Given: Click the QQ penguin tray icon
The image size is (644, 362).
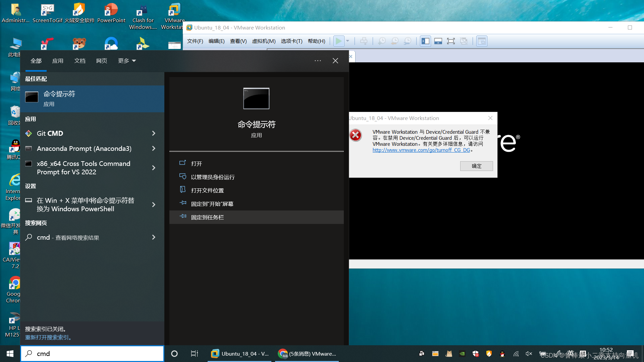Looking at the screenshot, I should 502,354.
